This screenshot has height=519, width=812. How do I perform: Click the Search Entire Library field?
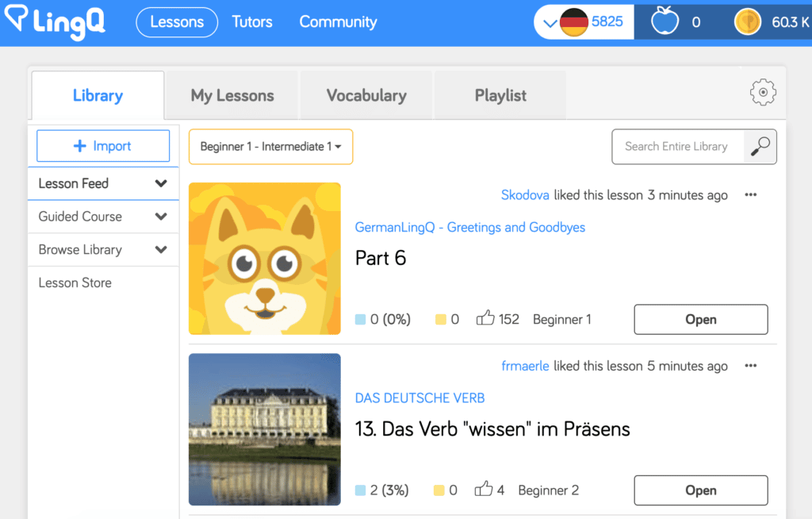pos(676,147)
